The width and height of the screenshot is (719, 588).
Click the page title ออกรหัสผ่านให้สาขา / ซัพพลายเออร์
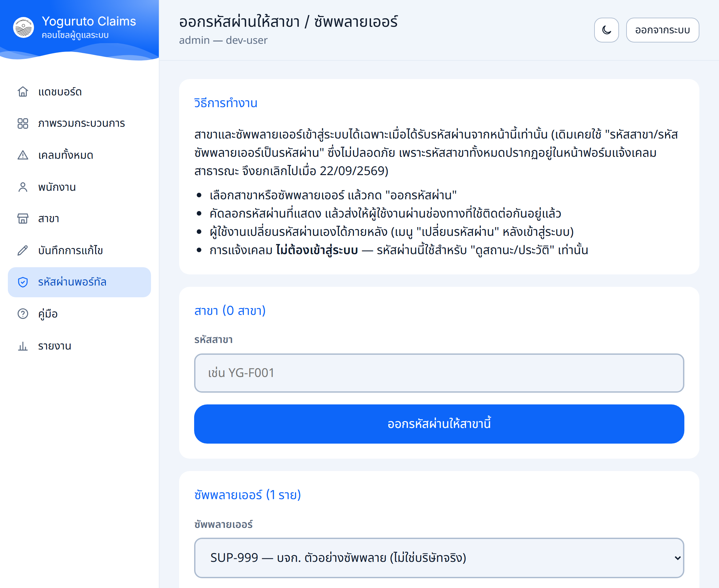tap(288, 22)
